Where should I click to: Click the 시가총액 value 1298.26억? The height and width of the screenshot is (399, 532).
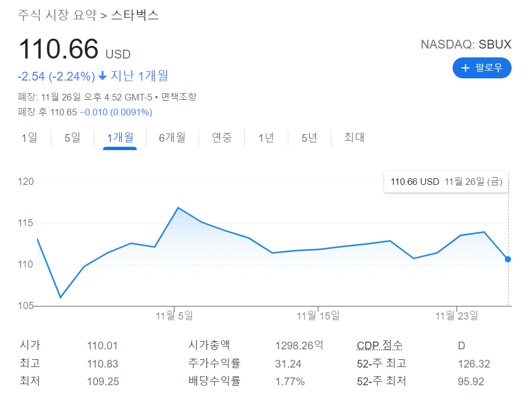pyautogui.click(x=299, y=345)
